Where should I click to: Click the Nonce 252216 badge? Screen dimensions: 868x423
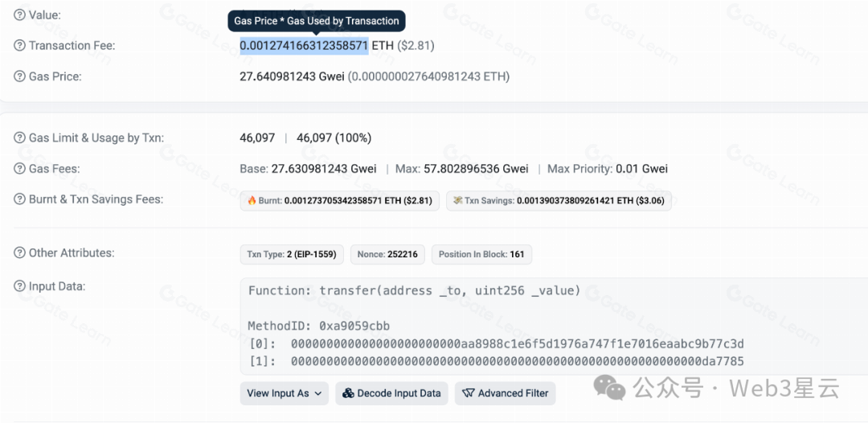click(x=387, y=254)
